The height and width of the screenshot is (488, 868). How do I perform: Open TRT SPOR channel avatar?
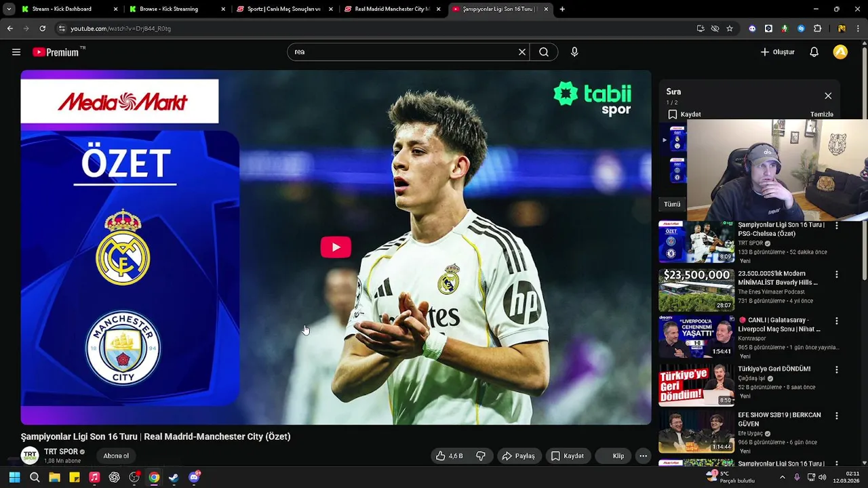point(30,456)
